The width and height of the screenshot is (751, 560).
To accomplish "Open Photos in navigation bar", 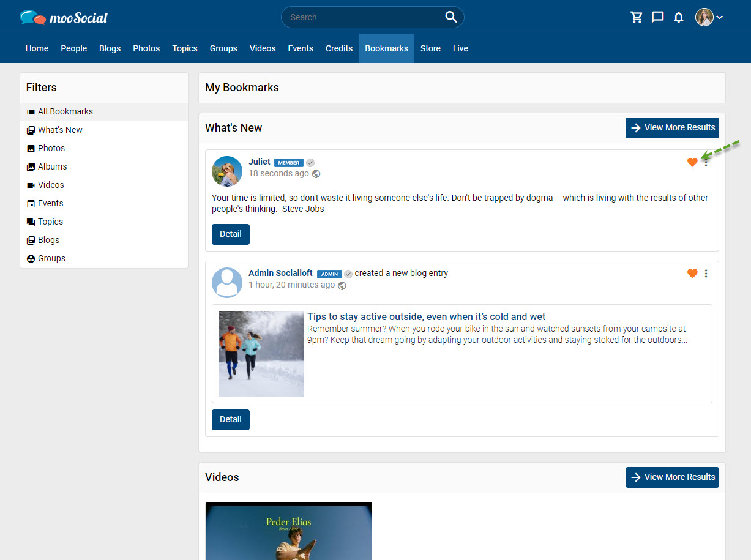I will pyautogui.click(x=146, y=48).
